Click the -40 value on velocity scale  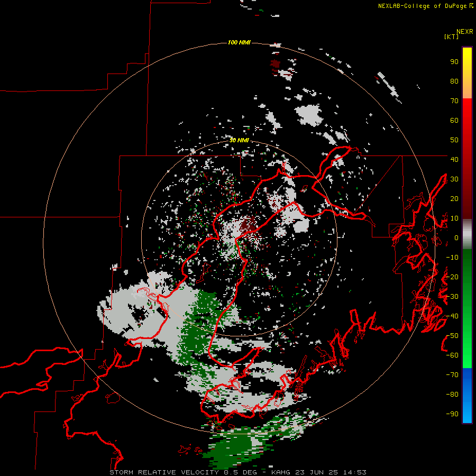tap(452, 316)
